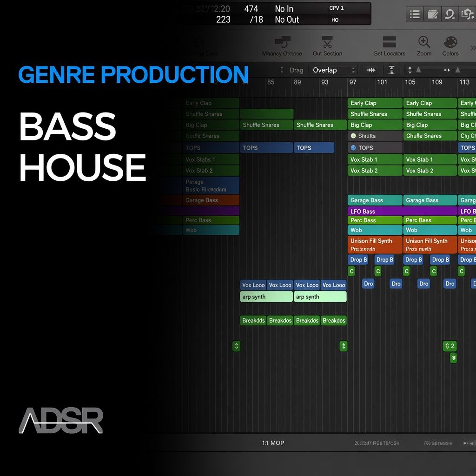Select the Vox Stab 1 region at bar 97
Viewport: 476px width, 476px height.
375,159
